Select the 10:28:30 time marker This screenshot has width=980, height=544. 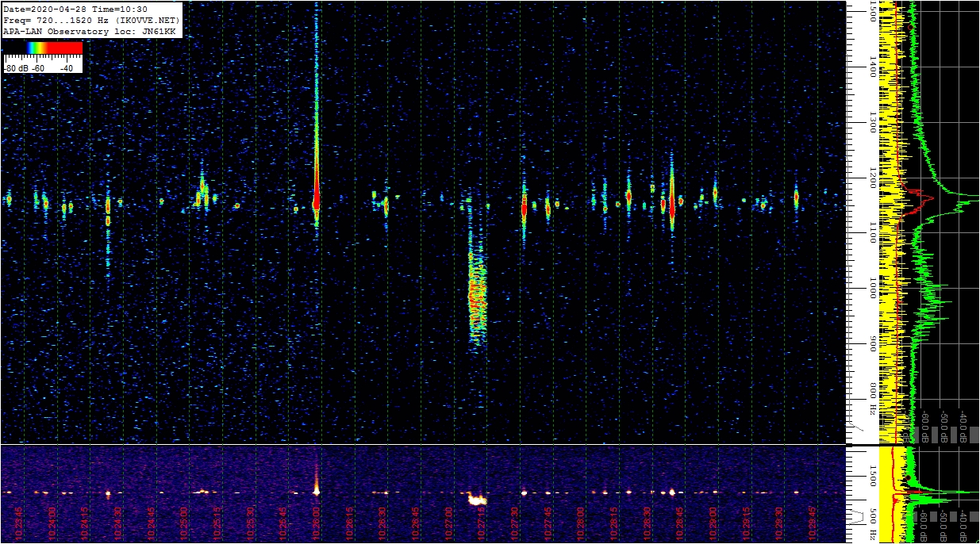pos(648,523)
